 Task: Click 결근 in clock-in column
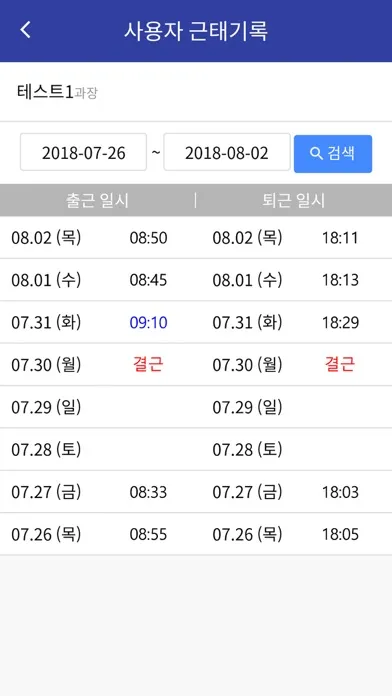(148, 364)
